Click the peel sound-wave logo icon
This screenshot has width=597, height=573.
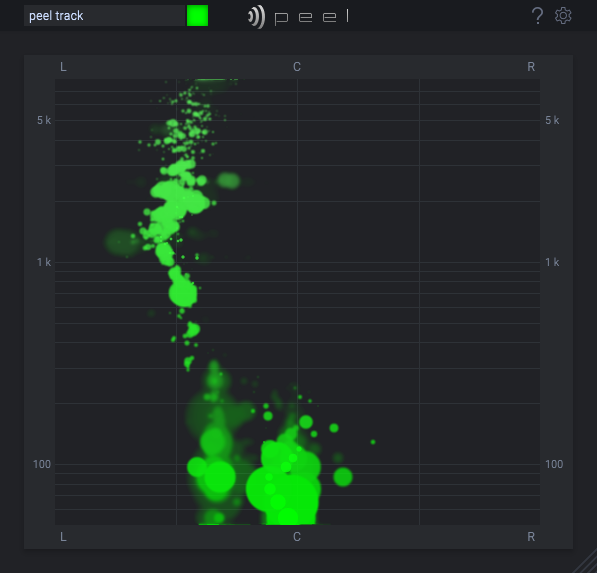click(x=256, y=17)
